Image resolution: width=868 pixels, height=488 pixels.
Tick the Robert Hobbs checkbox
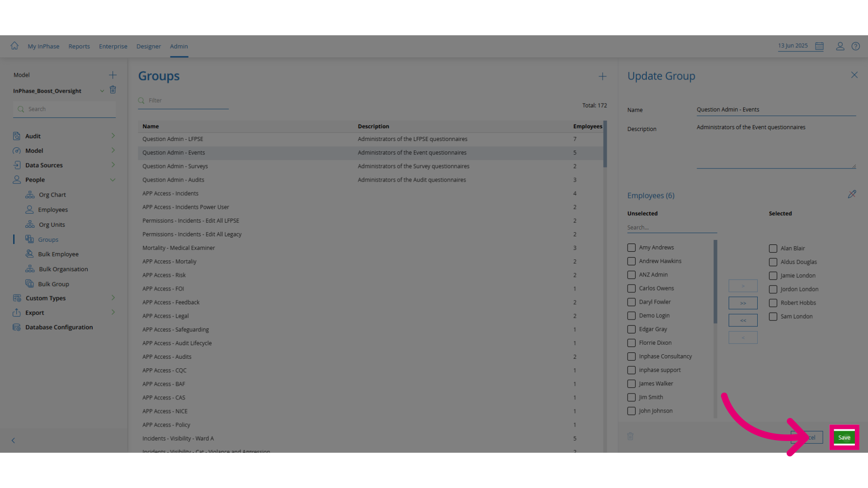click(773, 303)
